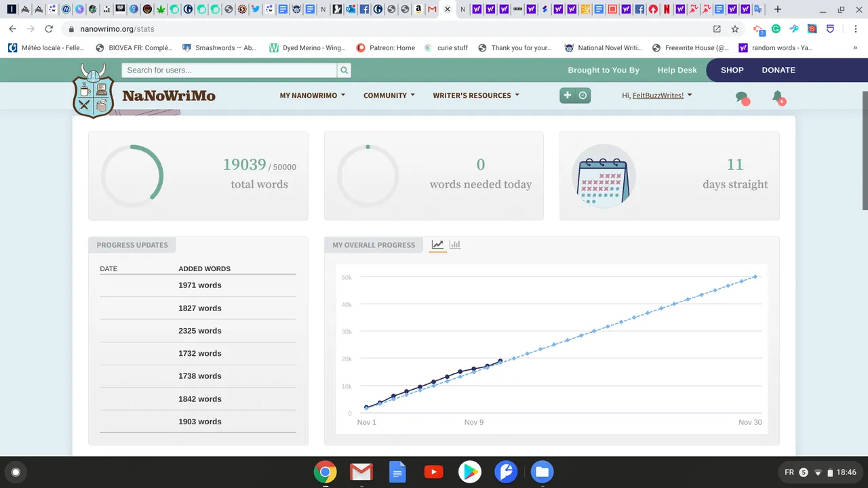Open the Help Desk link
This screenshot has width=868, height=488.
677,70
